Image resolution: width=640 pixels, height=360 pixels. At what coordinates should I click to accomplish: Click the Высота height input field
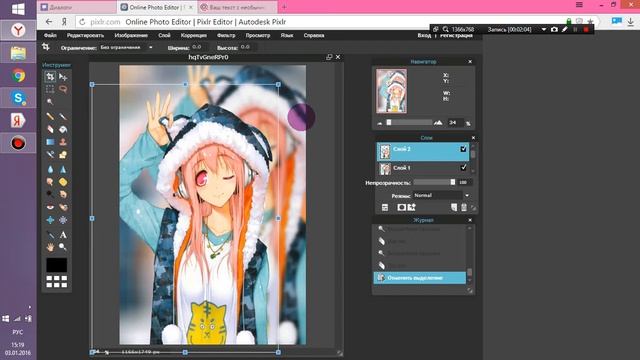point(247,47)
